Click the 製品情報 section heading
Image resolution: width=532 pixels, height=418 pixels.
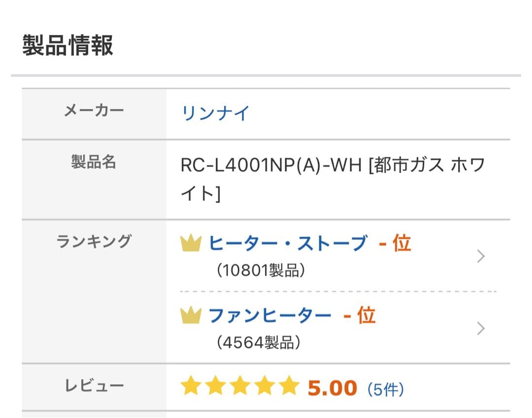67,45
